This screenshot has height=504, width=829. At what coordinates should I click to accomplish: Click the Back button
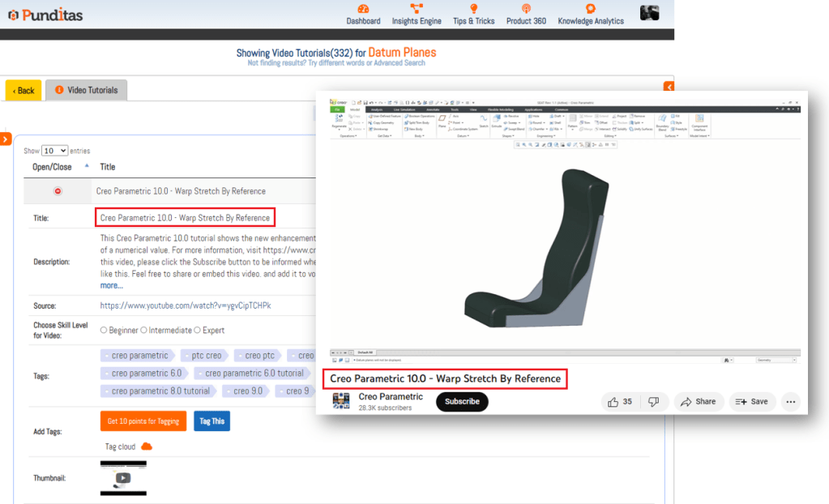[24, 90]
